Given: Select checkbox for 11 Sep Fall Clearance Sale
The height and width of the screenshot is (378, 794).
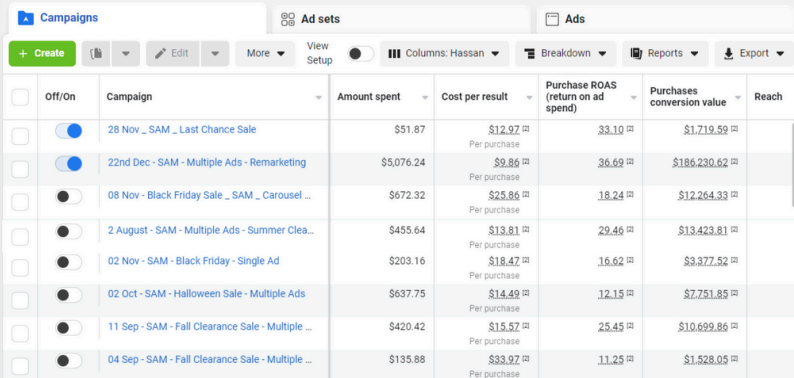Looking at the screenshot, I should (20, 333).
